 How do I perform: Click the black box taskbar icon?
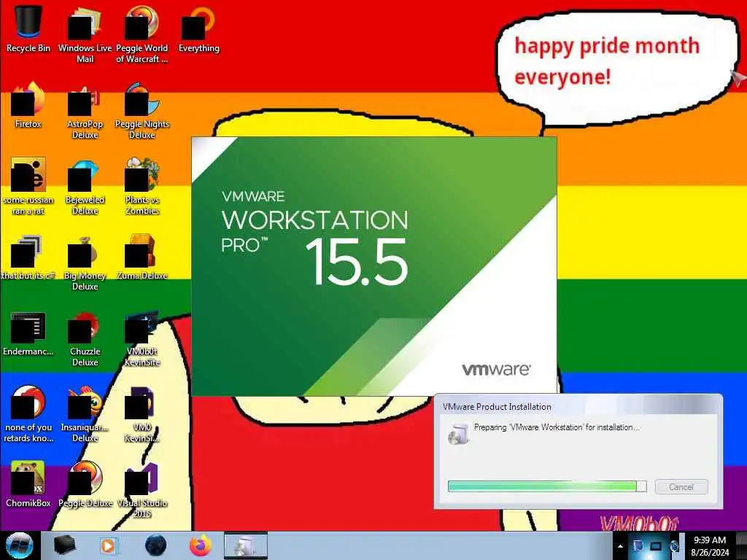64,545
